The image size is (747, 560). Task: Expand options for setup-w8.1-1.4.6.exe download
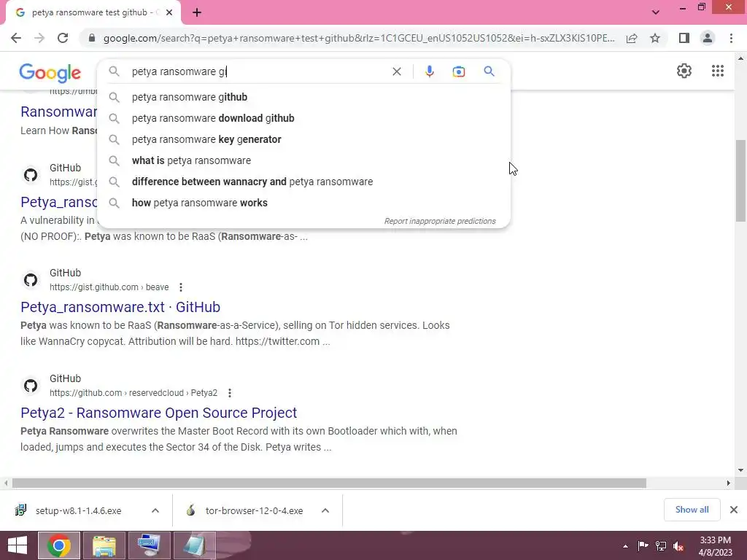pos(155,510)
